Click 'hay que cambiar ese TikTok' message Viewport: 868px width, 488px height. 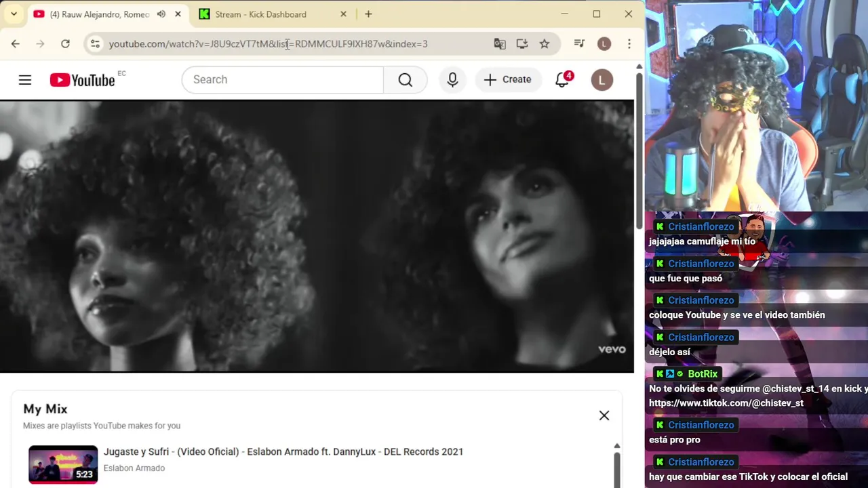[749, 477]
